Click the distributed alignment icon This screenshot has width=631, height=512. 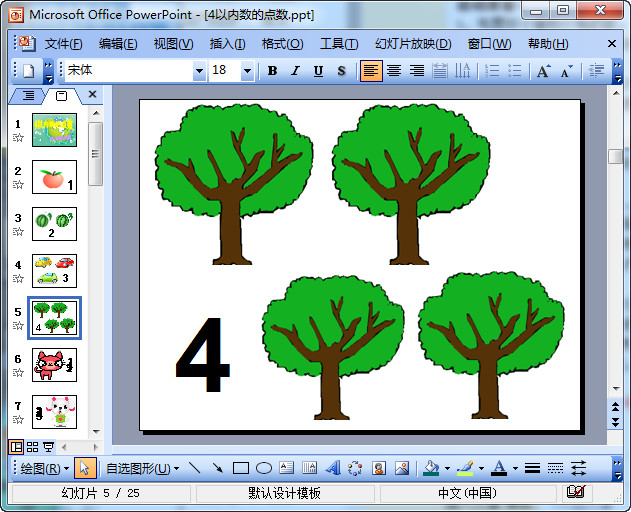439,71
